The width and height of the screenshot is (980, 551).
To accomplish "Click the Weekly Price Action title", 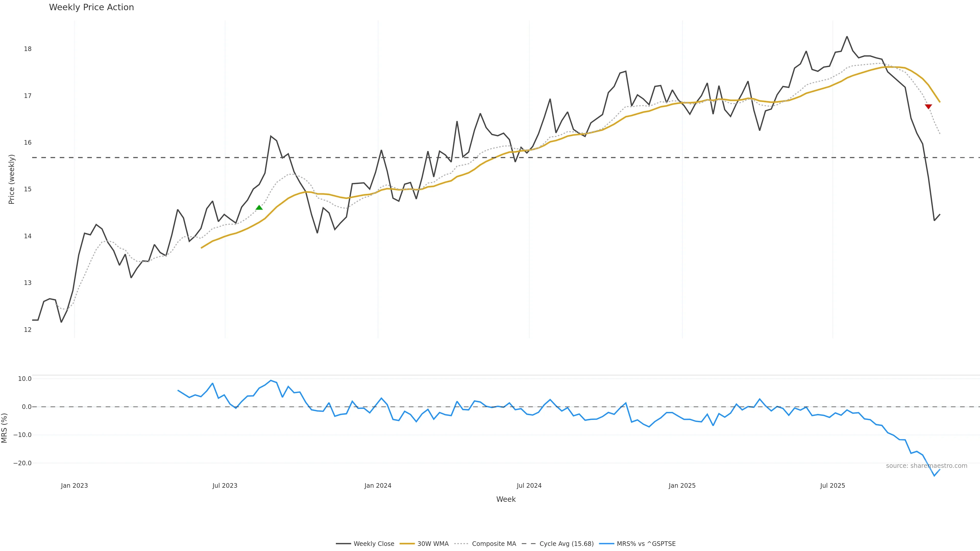I will coord(91,7).
